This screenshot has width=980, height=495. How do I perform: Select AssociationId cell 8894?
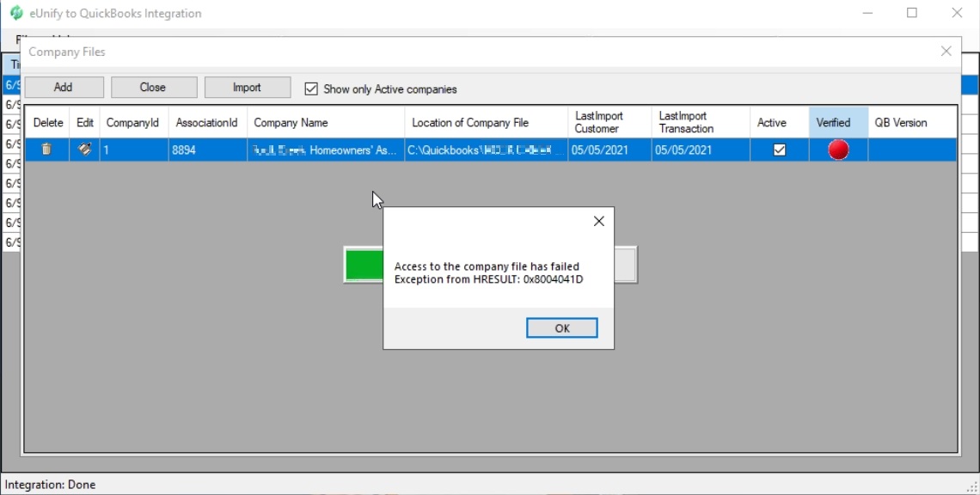pyautogui.click(x=207, y=150)
